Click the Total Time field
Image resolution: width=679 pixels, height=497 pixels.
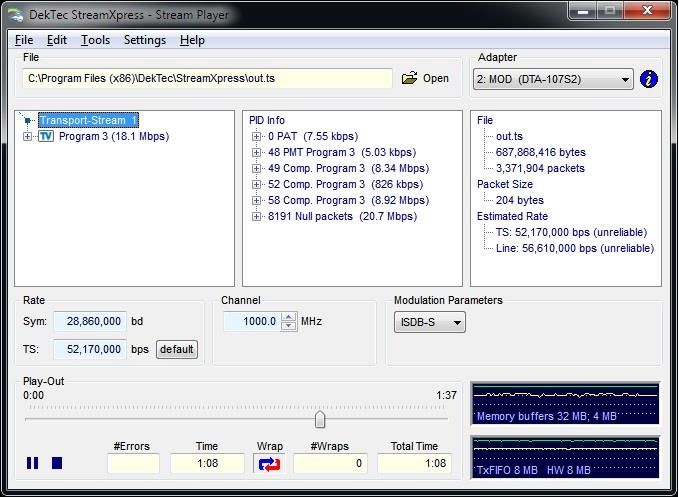[414, 463]
